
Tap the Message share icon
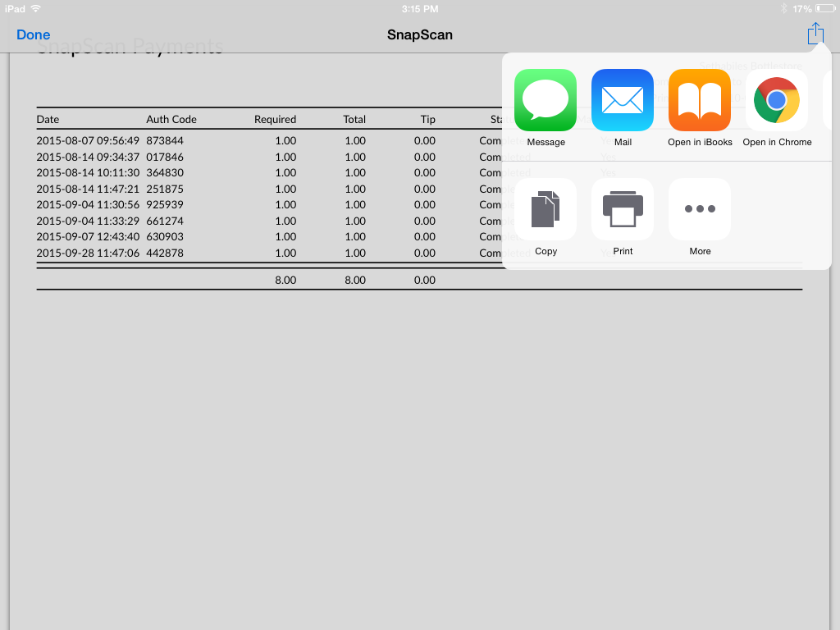pos(546,100)
